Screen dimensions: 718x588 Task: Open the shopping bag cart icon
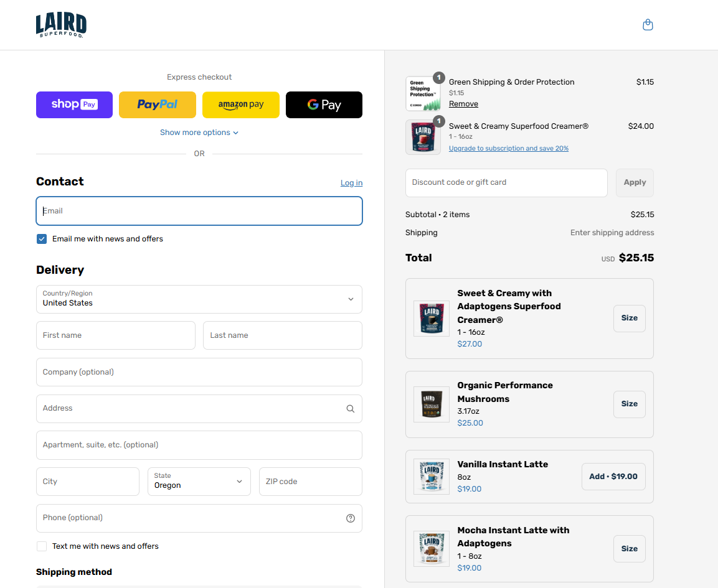(648, 25)
